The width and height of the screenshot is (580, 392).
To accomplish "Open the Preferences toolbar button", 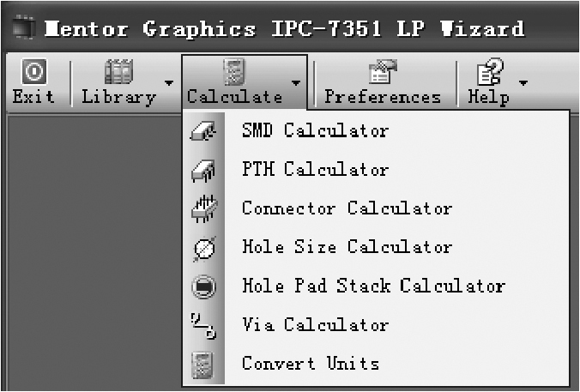I will point(382,81).
